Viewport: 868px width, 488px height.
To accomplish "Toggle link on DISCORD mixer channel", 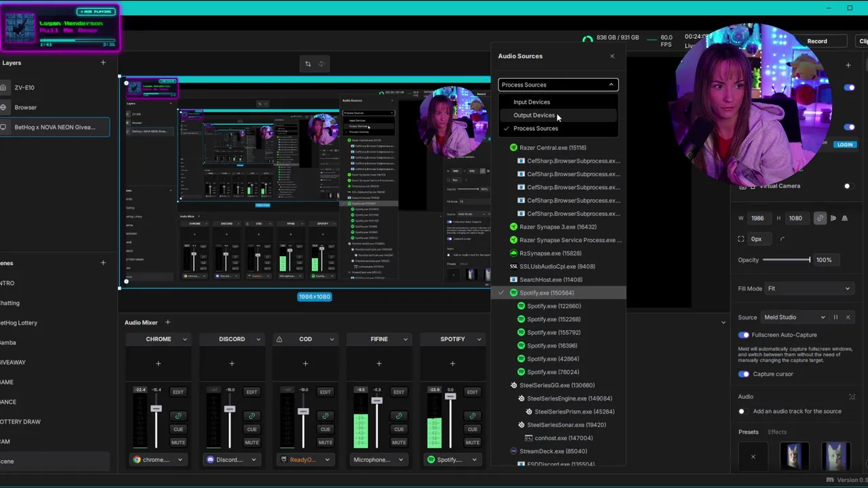I will [x=252, y=416].
